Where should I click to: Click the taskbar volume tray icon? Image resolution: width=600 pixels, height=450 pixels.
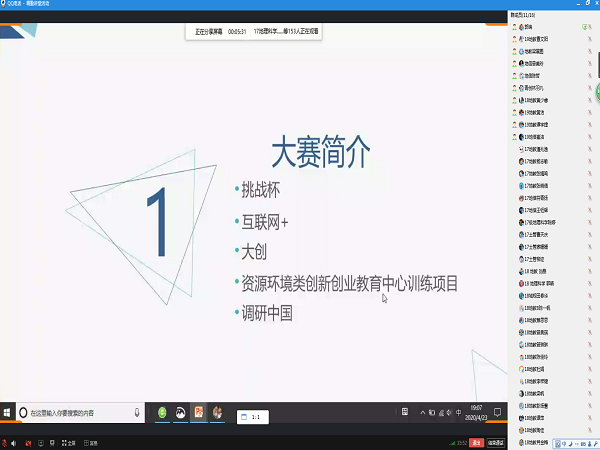click(449, 412)
